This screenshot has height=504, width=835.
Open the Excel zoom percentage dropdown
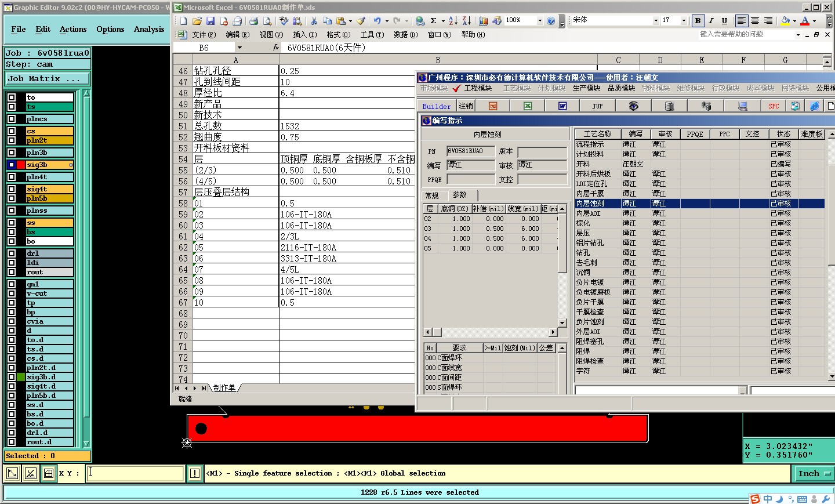click(540, 20)
